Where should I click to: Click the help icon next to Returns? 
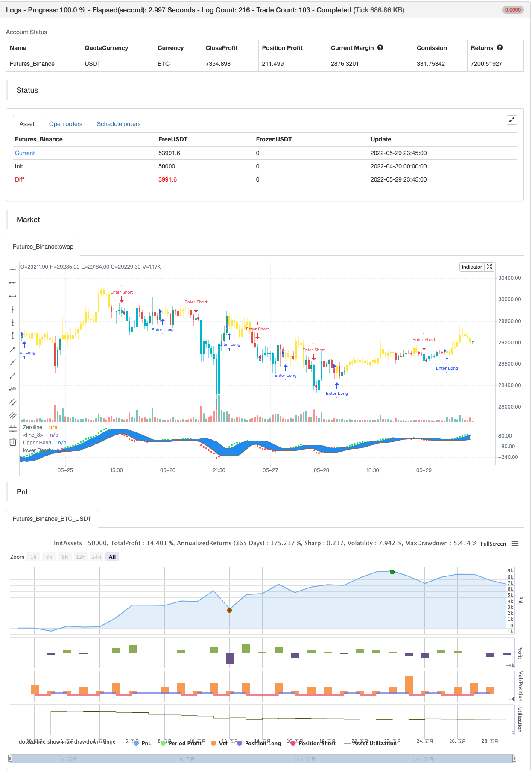500,47
